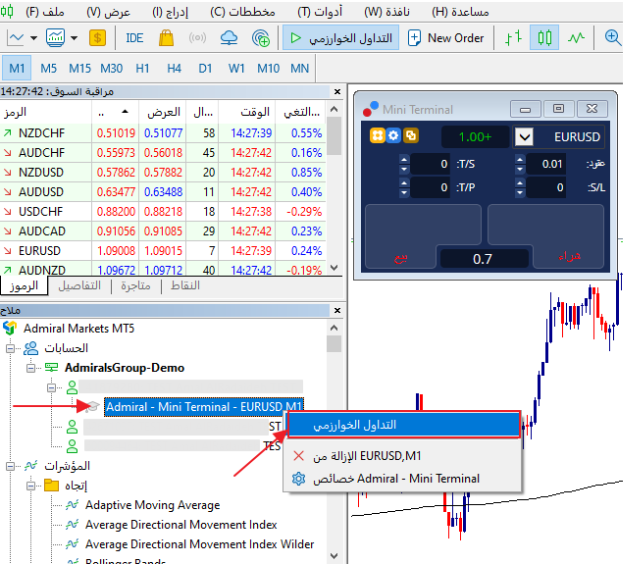Select Adaptive Moving Average indicator
The image size is (624, 564).
(152, 505)
